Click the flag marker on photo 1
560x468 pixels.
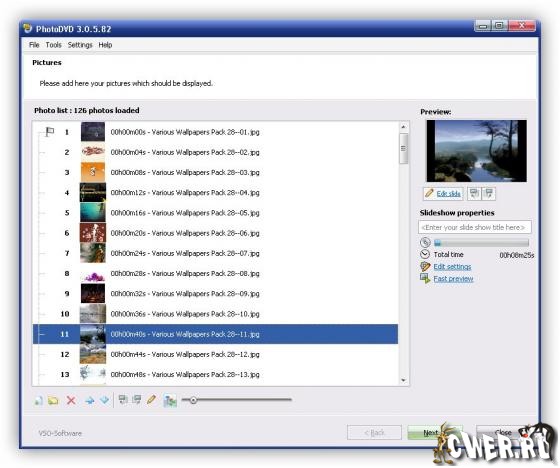[50, 132]
